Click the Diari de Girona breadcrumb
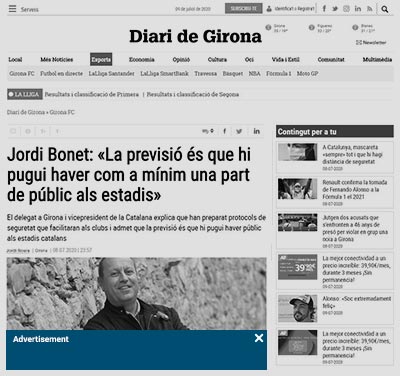Image resolution: width=400 pixels, height=376 pixels. click(x=26, y=112)
